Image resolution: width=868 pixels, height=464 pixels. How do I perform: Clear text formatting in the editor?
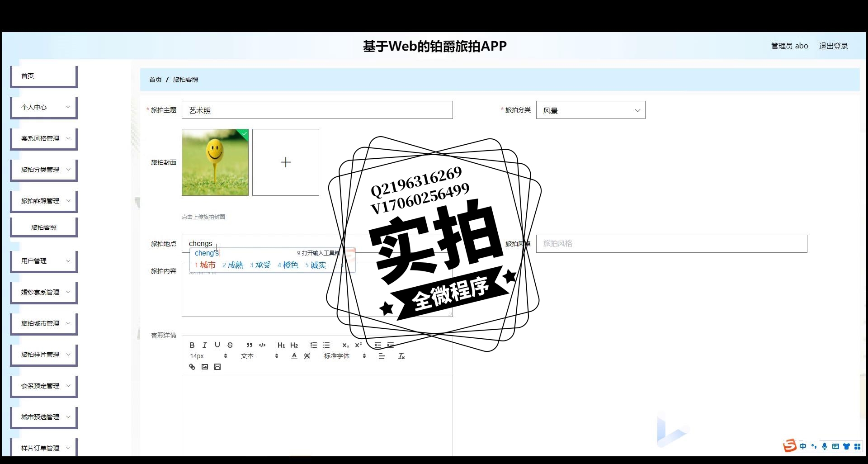(401, 356)
